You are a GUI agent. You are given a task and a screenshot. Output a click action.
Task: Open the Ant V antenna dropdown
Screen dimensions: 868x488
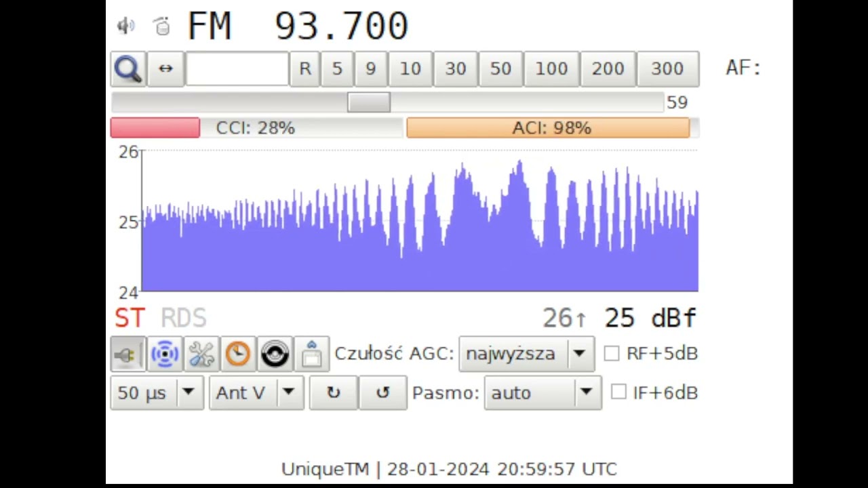click(x=256, y=392)
